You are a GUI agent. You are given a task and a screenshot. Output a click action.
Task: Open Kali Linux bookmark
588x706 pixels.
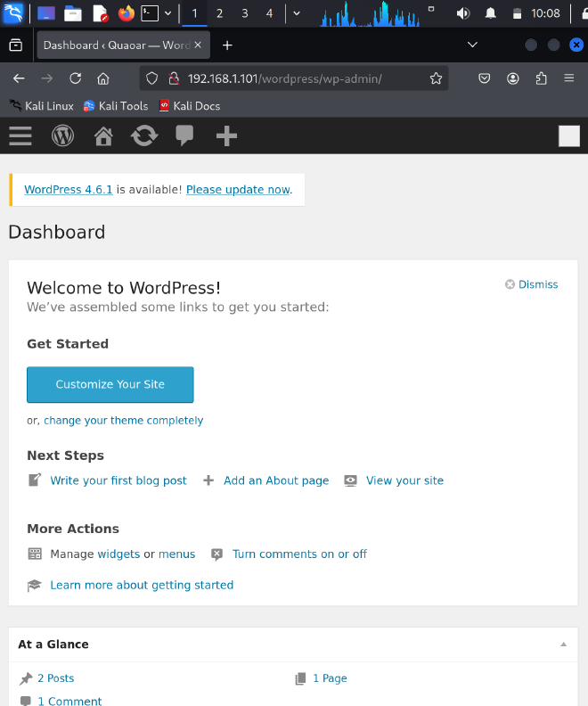(x=42, y=106)
